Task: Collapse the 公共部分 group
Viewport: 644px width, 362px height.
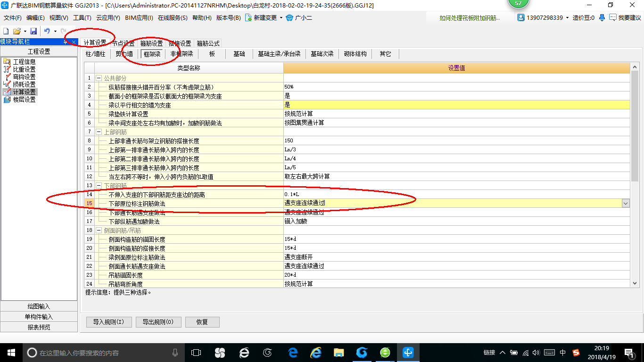Action: coord(99,78)
